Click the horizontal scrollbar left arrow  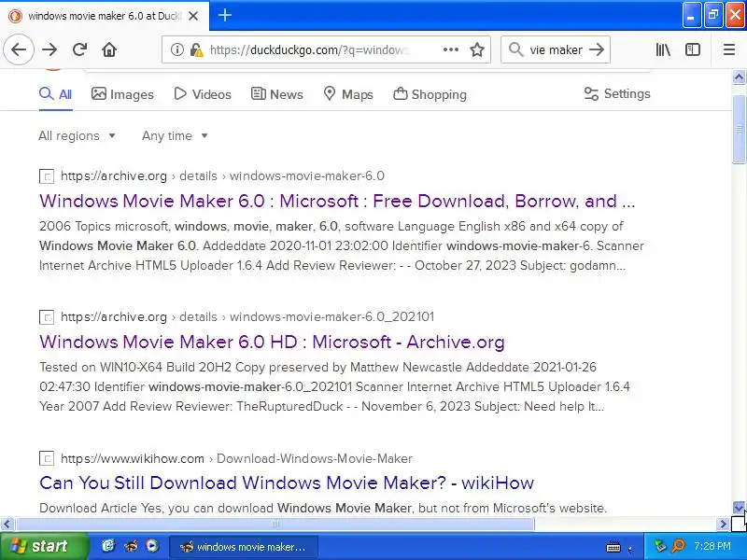pos(7,525)
